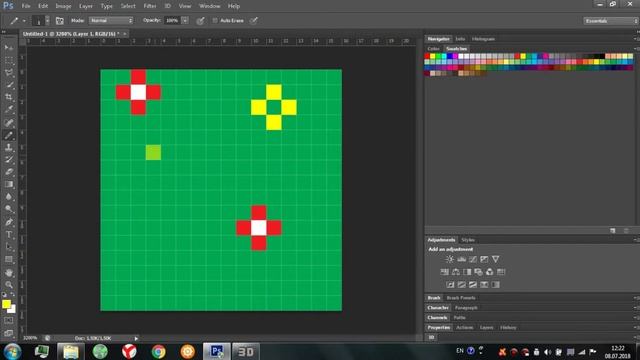
Task: Switch to the Styles tab
Action: [468, 240]
